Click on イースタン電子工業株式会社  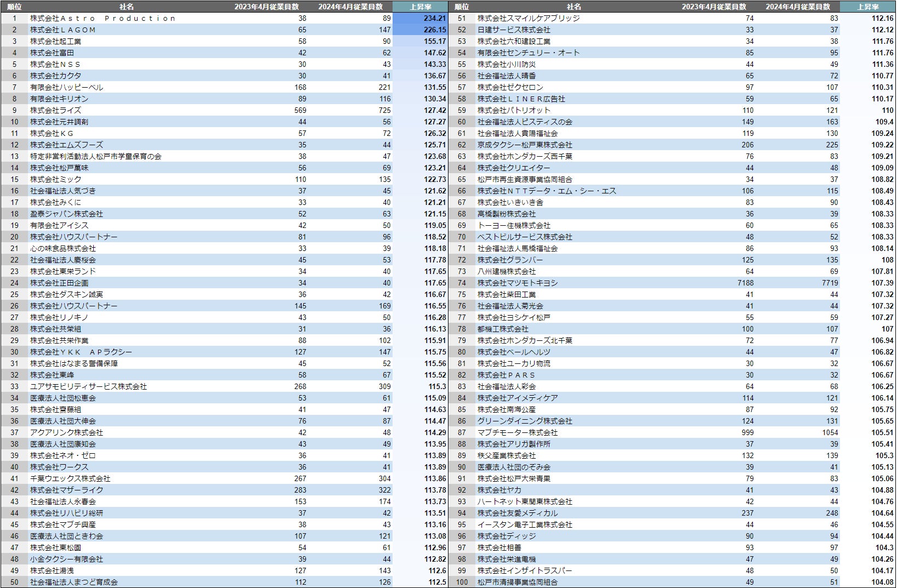tap(525, 524)
